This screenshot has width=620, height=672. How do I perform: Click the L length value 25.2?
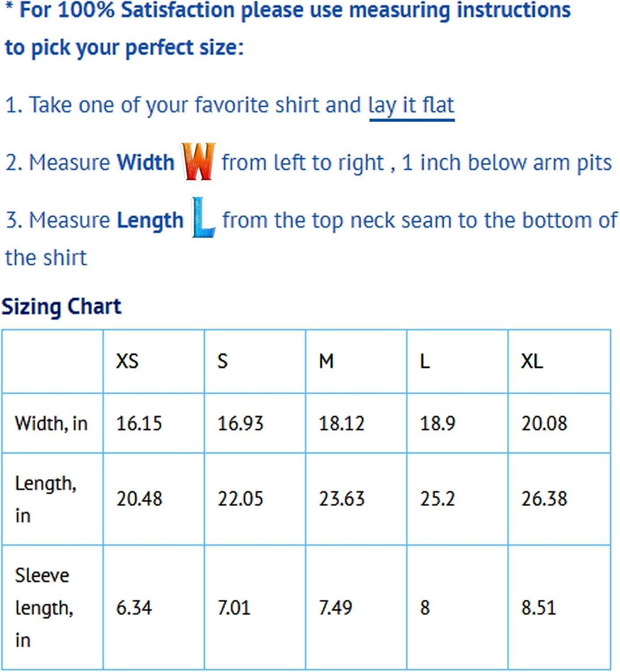coord(437,499)
